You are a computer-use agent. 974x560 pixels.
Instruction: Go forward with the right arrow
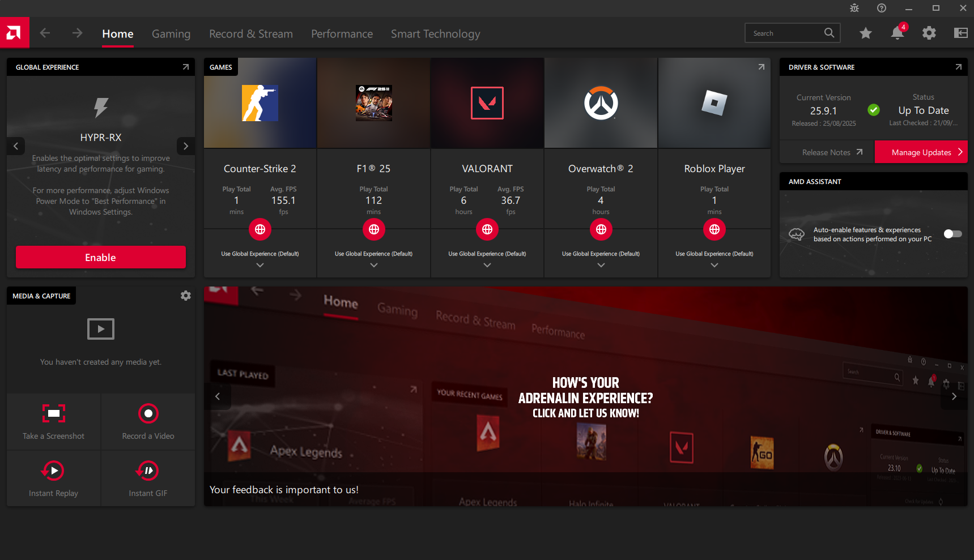pos(77,33)
